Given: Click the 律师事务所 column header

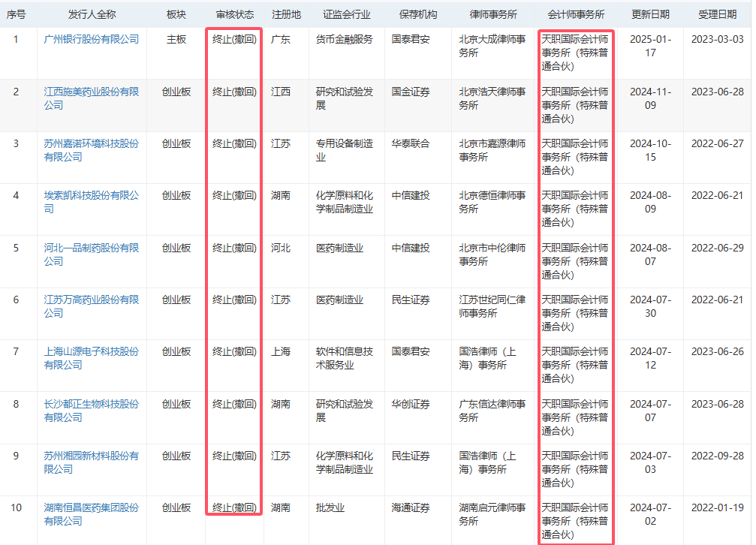Looking at the screenshot, I should pyautogui.click(x=493, y=14).
